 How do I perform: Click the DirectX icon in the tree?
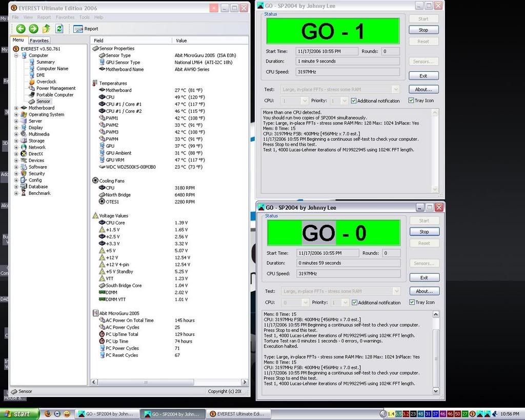coord(24,154)
